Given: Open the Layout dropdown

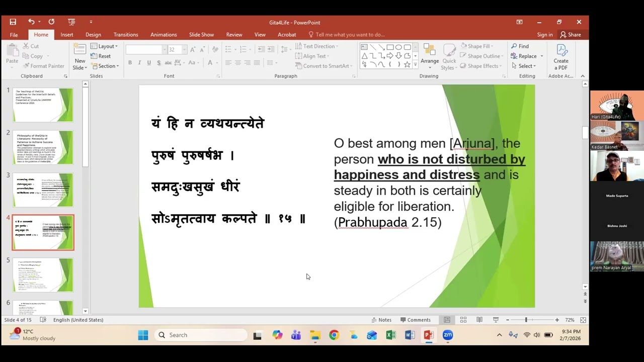Looking at the screenshot, I should (x=105, y=46).
